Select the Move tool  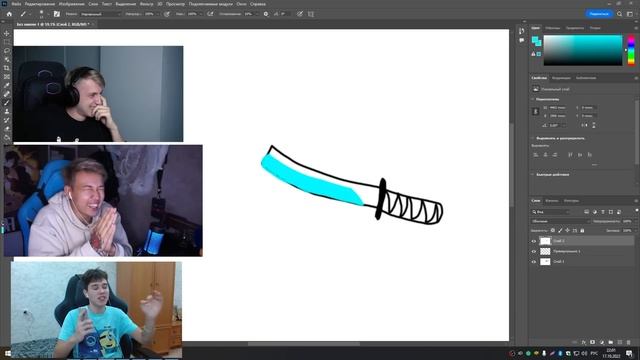click(x=7, y=33)
